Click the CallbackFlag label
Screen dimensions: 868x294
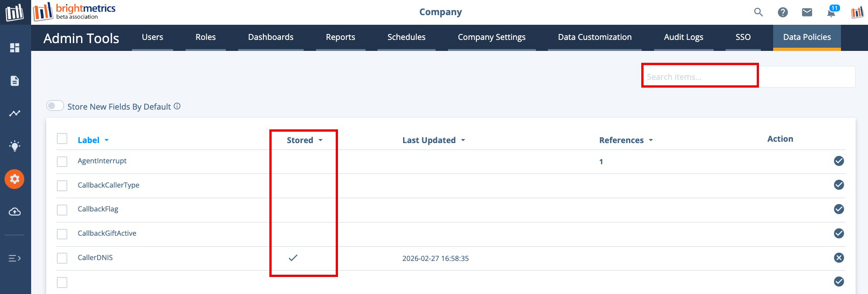(98, 209)
